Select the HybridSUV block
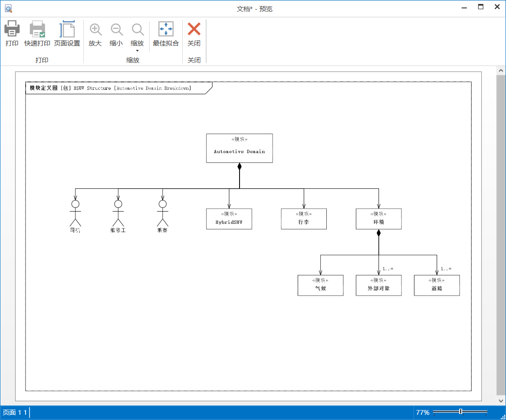 [x=229, y=219]
